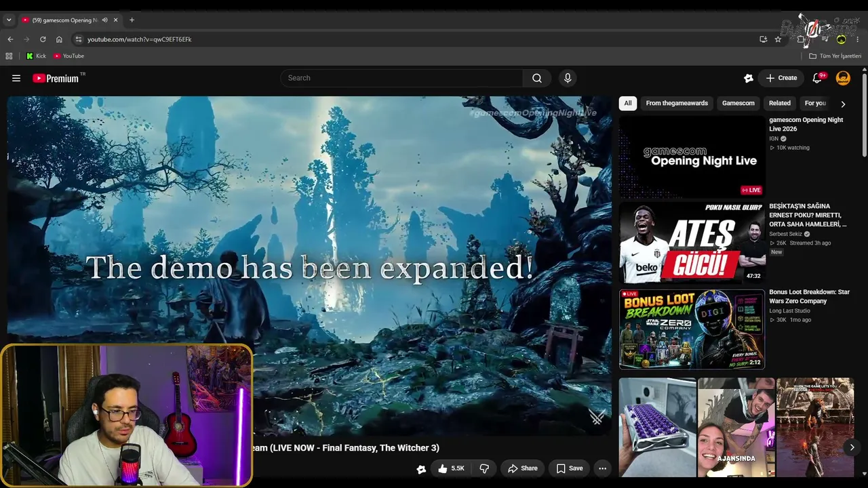Open the Long Last Studio channel link
The image size is (868, 488).
pos(789,311)
